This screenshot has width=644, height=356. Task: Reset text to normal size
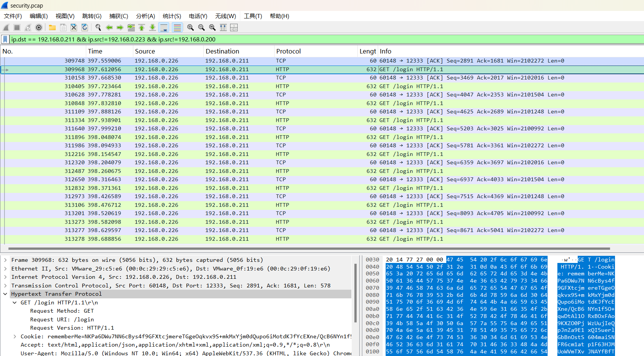coord(212,28)
